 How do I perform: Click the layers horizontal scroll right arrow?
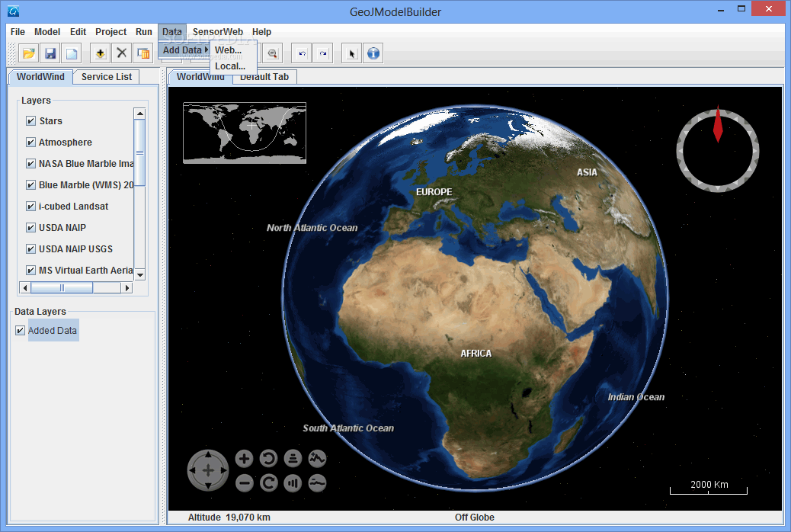click(127, 287)
